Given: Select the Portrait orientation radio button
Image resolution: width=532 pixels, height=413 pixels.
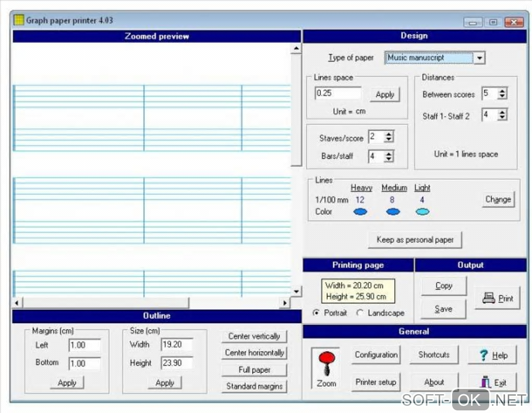Looking at the screenshot, I should [316, 313].
